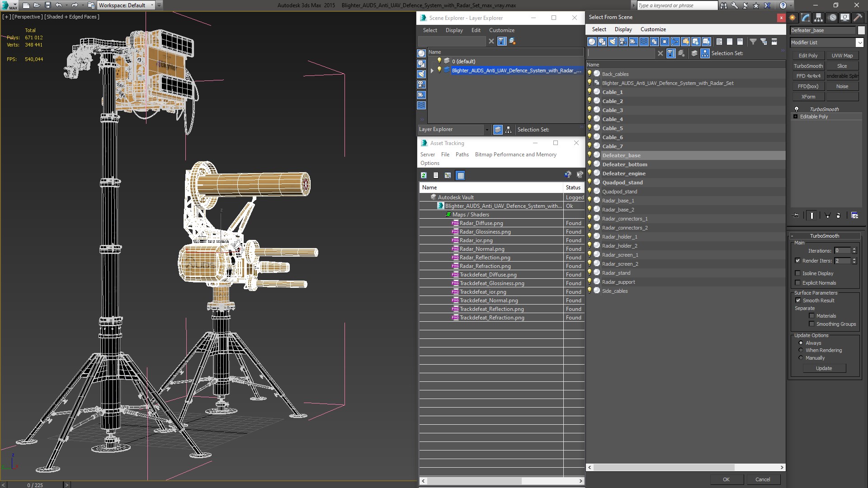Expand the Editable Poly stack entry
Screen dimensions: 868x488
(x=795, y=117)
